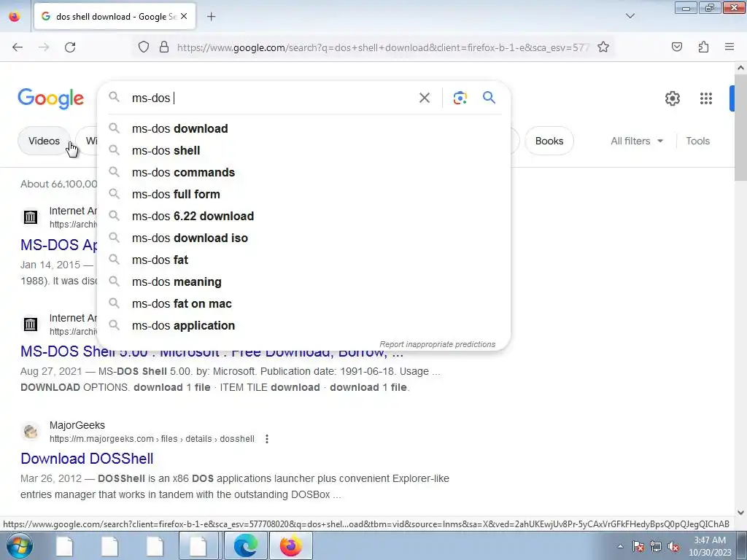The image size is (747, 560).
Task: Click in the Google search input
Action: [271, 98]
